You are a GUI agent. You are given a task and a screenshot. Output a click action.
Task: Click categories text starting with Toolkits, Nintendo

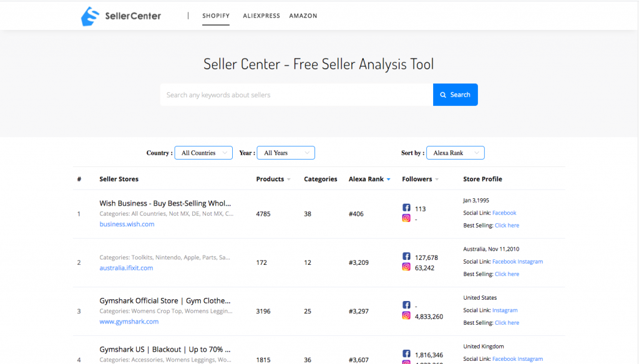[165, 257]
